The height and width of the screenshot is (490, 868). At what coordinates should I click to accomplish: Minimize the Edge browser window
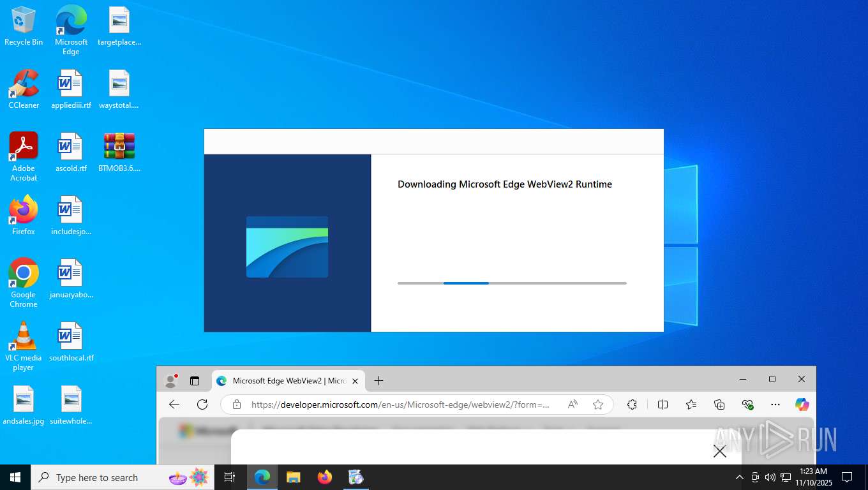coord(743,379)
